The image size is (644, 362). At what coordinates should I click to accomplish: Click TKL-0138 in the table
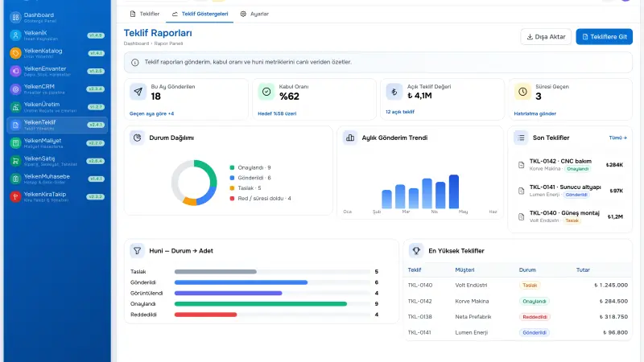(x=419, y=317)
